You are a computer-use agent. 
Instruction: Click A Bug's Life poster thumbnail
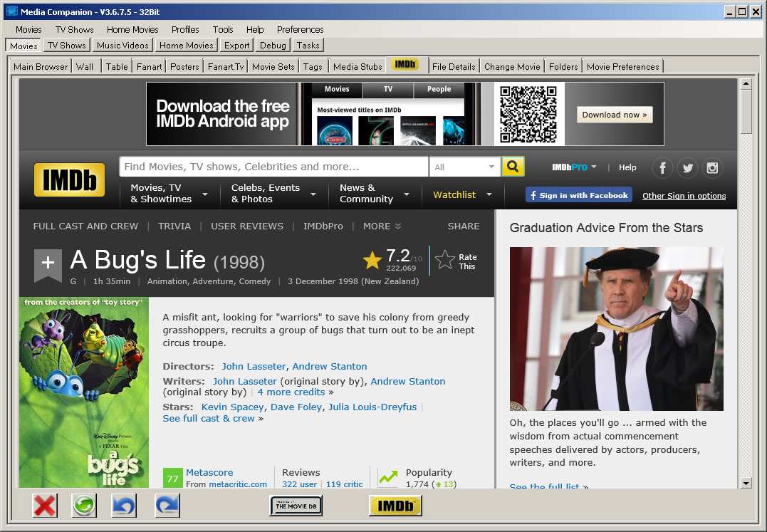(x=84, y=392)
